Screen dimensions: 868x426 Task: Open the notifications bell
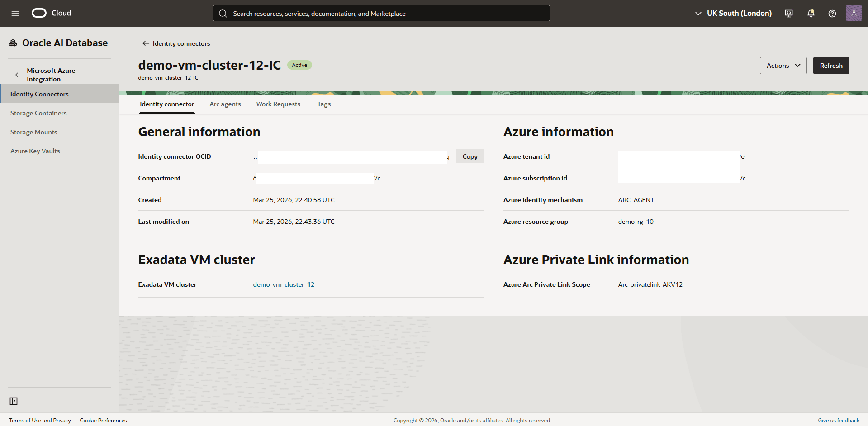810,13
